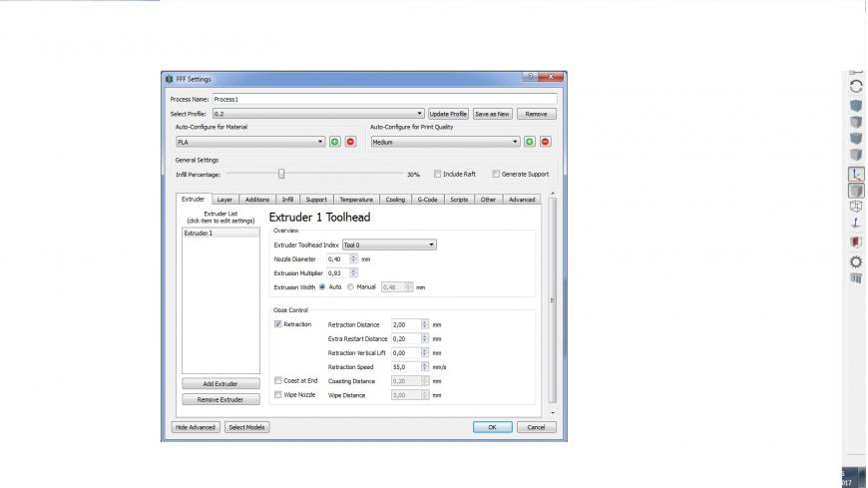
Task: Click the Extrusion Multiplier spinner arrows
Action: point(353,273)
